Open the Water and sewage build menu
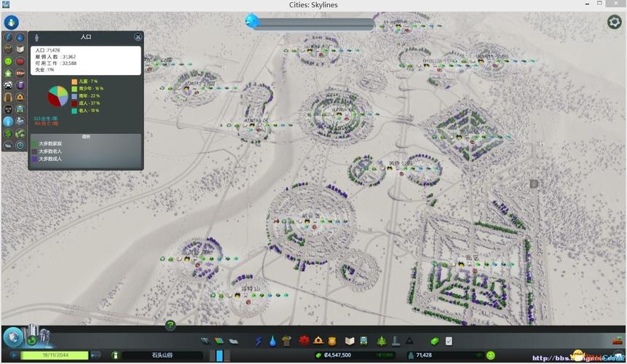Screen dimensions: 627x364 point(272,341)
